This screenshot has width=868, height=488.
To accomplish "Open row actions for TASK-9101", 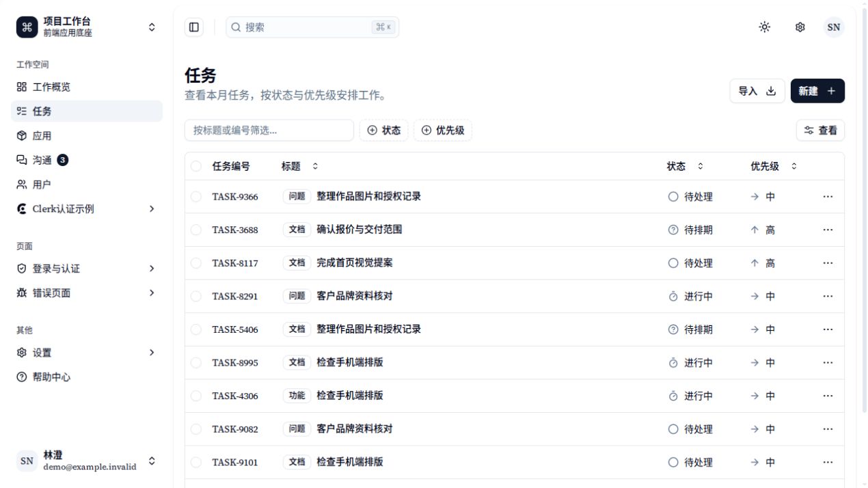I will click(828, 462).
